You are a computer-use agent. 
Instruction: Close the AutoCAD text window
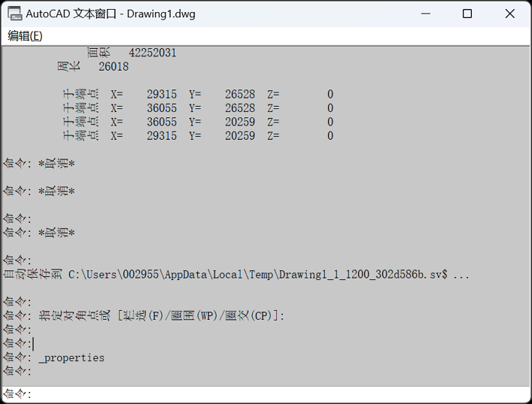tap(509, 14)
